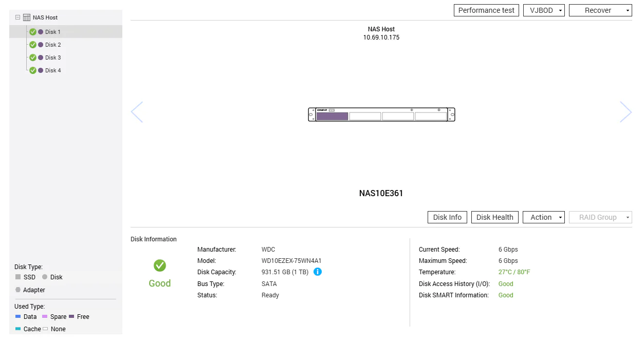This screenshot has height=342, width=644.
Task: Select the NAS Host tree label
Action: pos(45,17)
